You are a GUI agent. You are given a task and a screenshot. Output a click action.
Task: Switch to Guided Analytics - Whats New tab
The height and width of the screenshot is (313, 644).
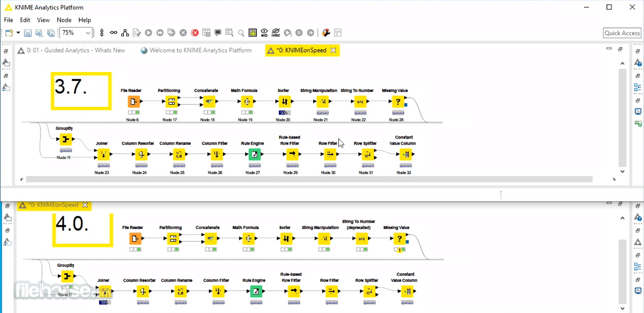(72, 51)
